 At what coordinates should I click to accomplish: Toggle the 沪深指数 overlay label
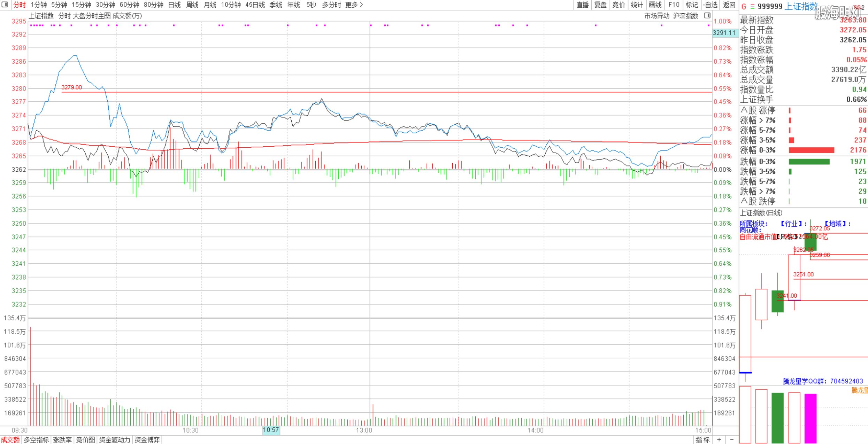pyautogui.click(x=685, y=16)
